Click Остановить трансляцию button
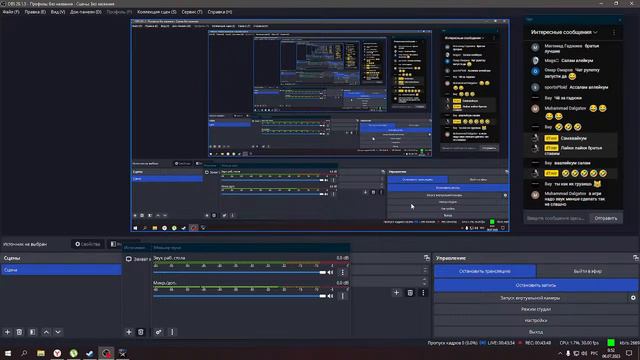This screenshot has height=360, width=640. click(x=484, y=271)
